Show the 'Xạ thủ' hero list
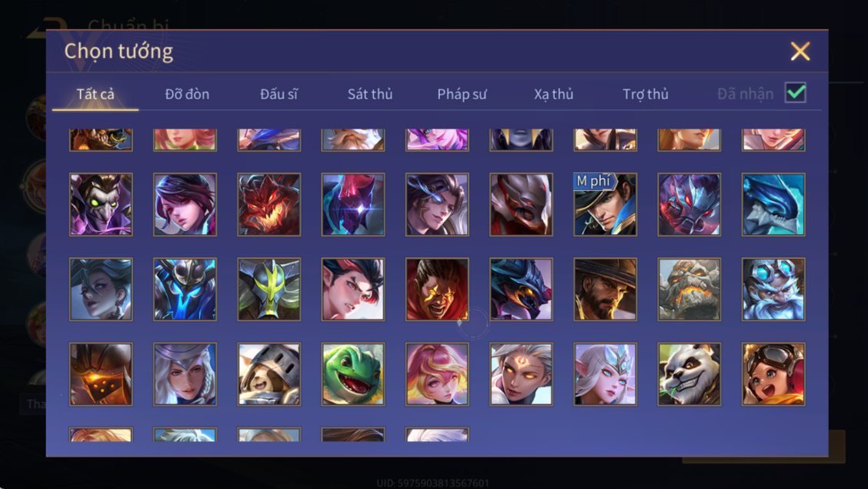Screen dimensions: 868x489 (x=553, y=94)
